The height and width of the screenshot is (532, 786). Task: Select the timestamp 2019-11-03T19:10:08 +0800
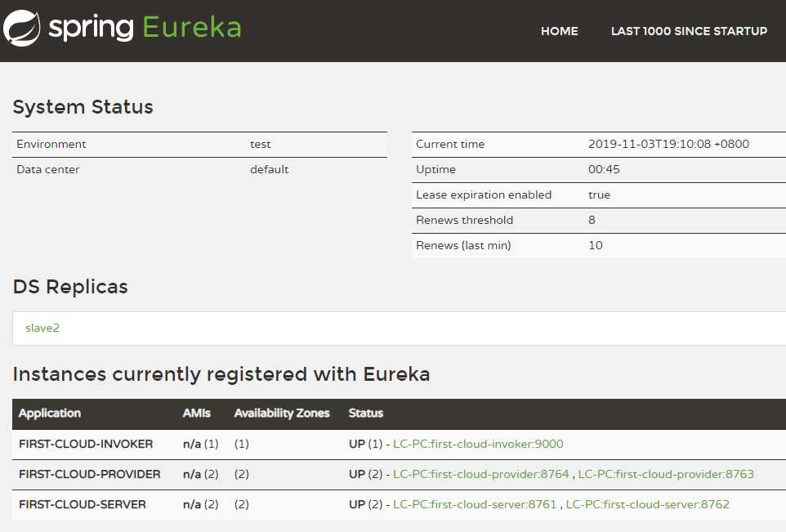(x=668, y=144)
